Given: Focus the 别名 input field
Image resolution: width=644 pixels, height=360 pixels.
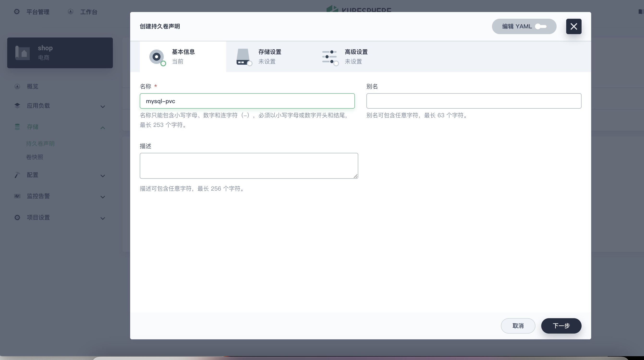Looking at the screenshot, I should point(474,101).
